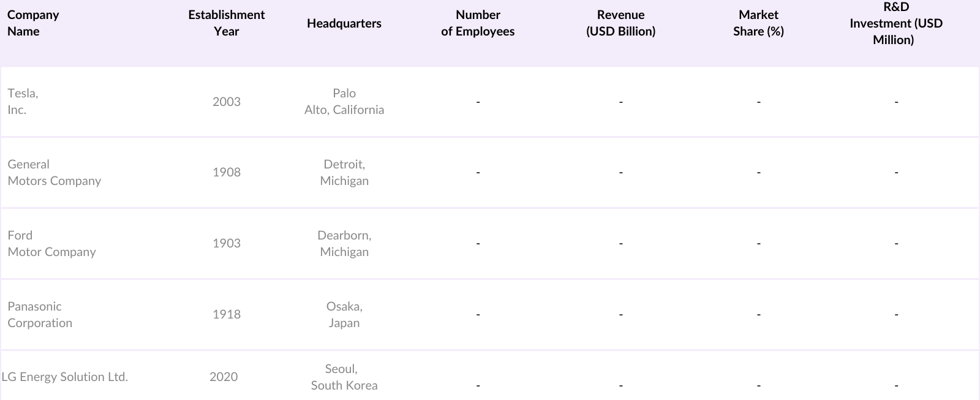Click the Palo Alto, California headquarters cell
This screenshot has height=400, width=980.
pos(344,102)
